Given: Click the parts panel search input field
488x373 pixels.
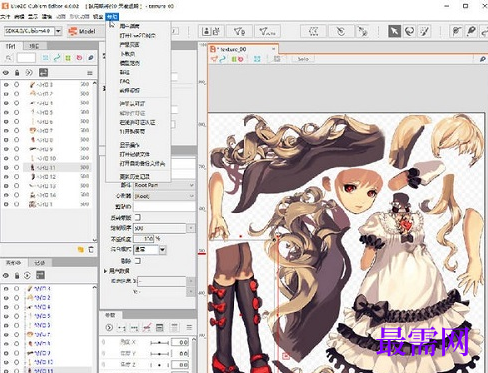Looking at the screenshot, I should coord(26,58).
